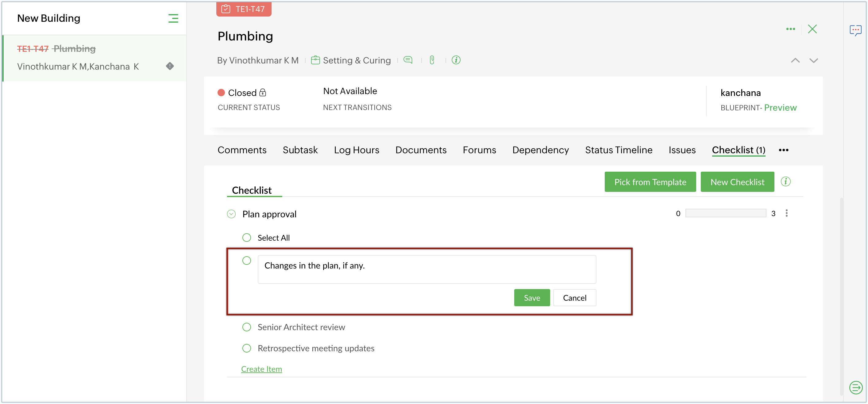Collapse the Plan approval checklist
This screenshot has height=404, width=868.
[x=231, y=214]
